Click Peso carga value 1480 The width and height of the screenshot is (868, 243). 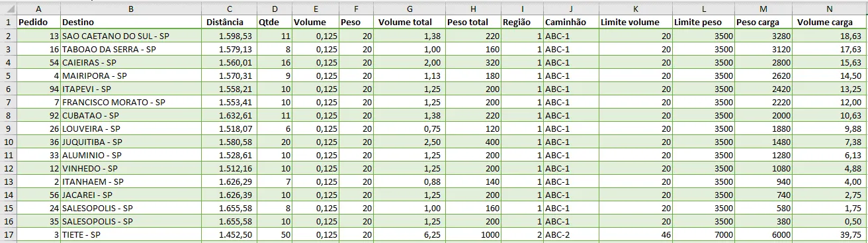pyautogui.click(x=764, y=142)
